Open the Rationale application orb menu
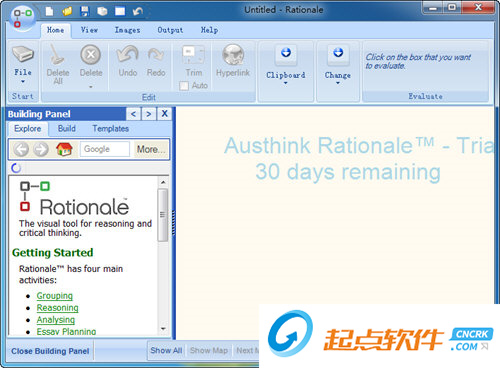The image size is (500, 368). [x=22, y=18]
